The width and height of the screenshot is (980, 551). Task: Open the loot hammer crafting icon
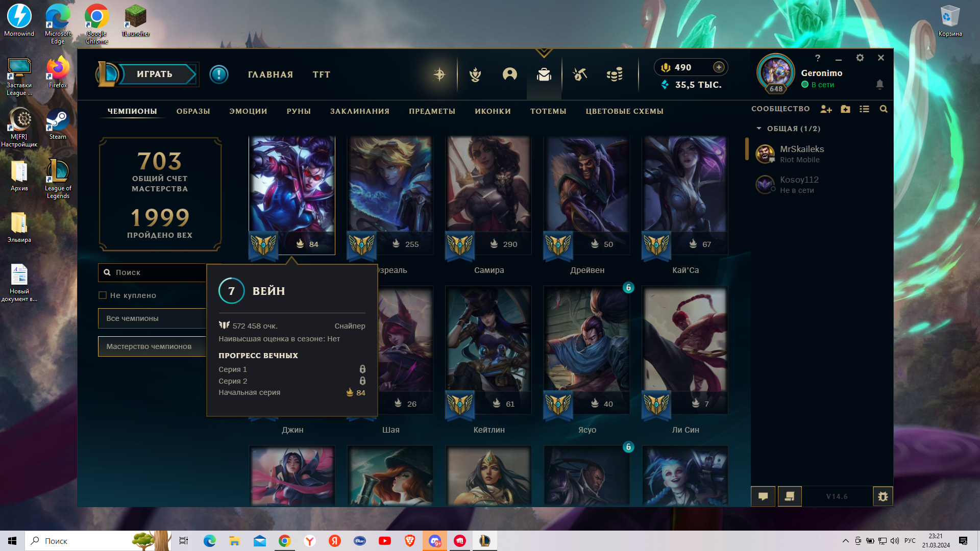click(x=580, y=74)
